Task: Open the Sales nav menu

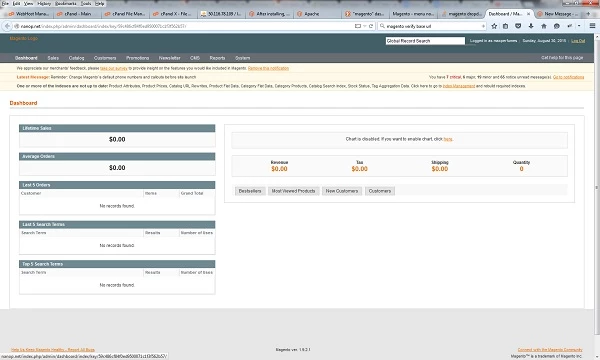Action: click(x=53, y=58)
